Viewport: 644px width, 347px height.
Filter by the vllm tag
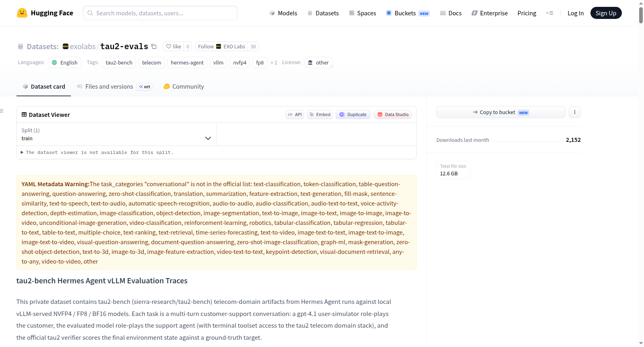[218, 62]
